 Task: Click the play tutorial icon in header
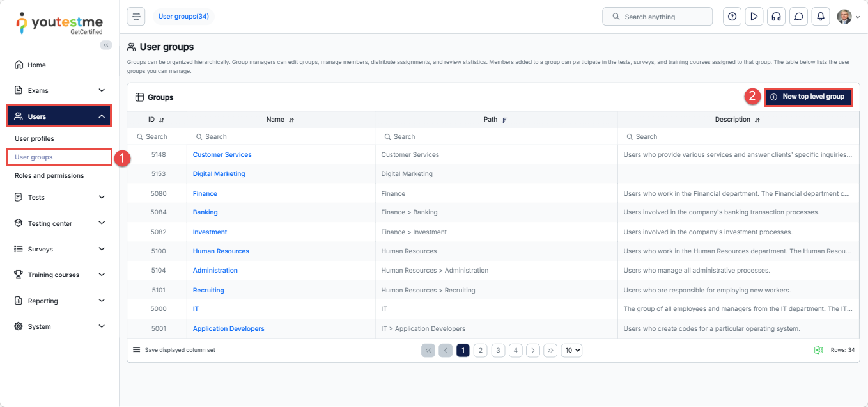coord(754,17)
